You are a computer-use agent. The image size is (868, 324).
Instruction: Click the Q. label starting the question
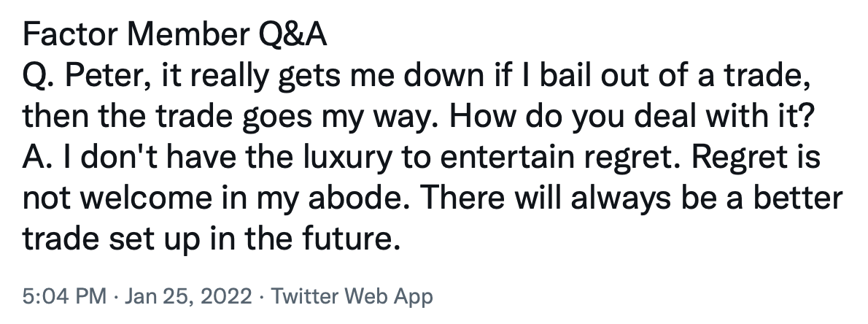pos(40,77)
